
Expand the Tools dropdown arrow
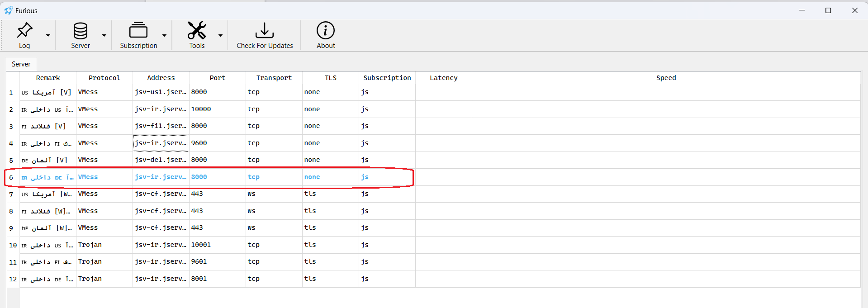[220, 35]
